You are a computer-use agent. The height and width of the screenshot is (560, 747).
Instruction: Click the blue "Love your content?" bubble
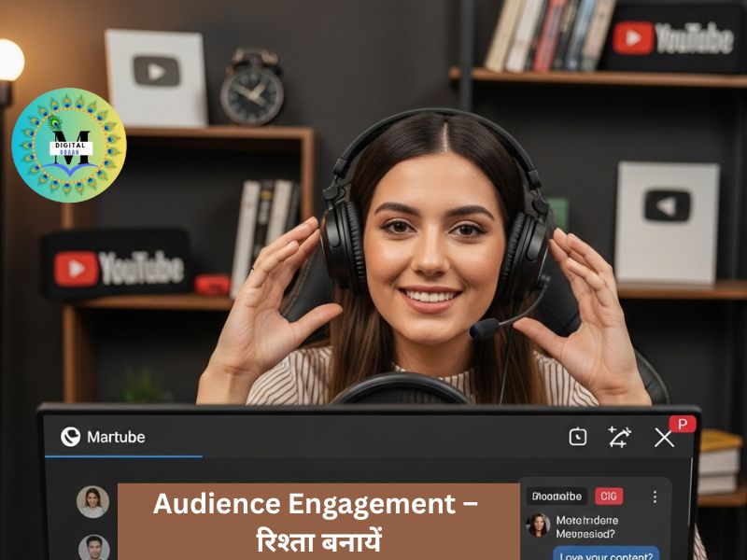coord(606,553)
